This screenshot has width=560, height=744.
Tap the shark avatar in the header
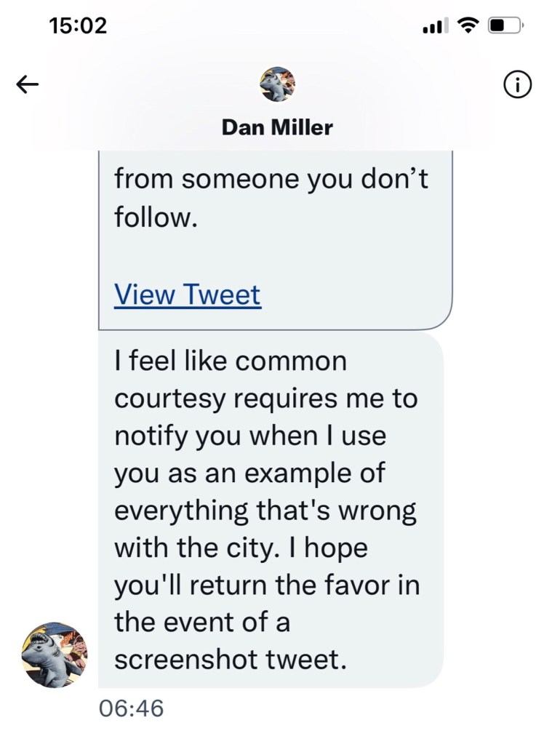click(x=277, y=84)
